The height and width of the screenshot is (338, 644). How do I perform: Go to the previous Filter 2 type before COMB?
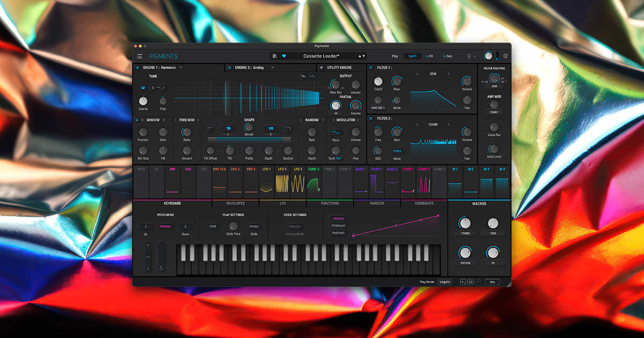[418, 124]
